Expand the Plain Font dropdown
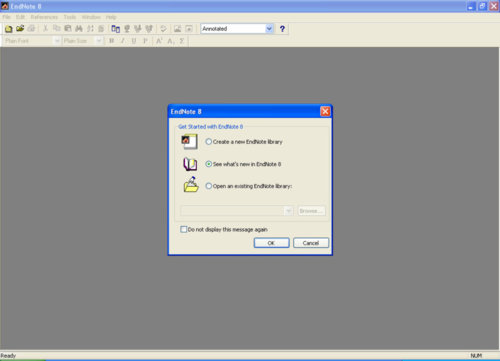The image size is (500, 361). 57,41
